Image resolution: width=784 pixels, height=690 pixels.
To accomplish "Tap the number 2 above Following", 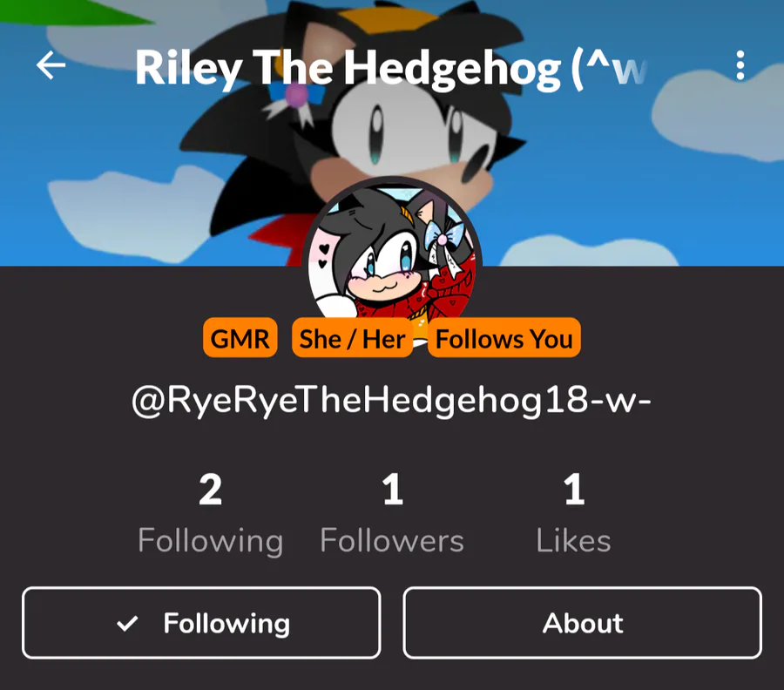I will [211, 490].
